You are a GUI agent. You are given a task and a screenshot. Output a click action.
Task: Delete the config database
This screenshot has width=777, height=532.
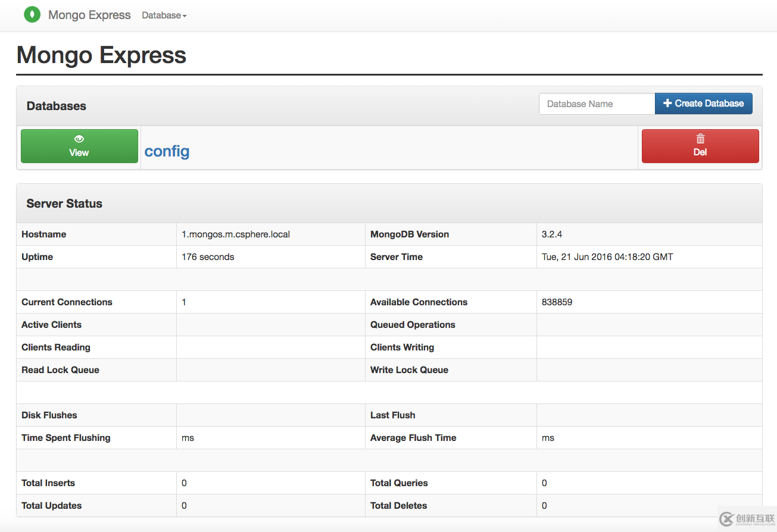pos(700,146)
